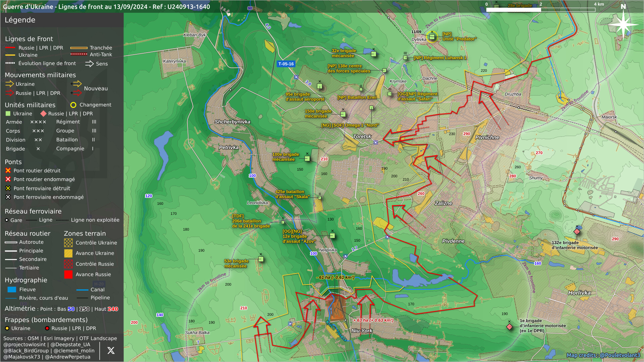Click the Fleuve blue legend swatch
Screen dimensions: 644x362
pyautogui.click(x=12, y=290)
